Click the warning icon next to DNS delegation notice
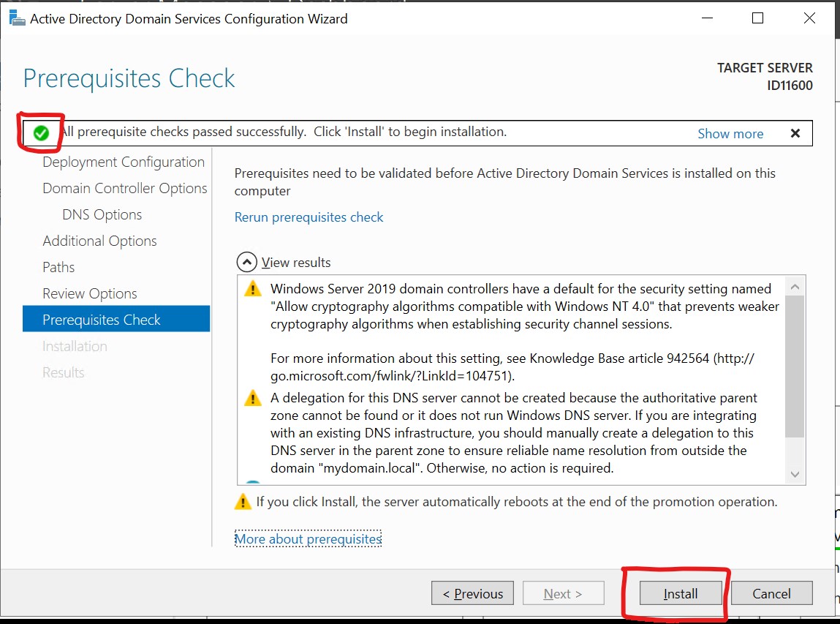This screenshot has width=840, height=624. click(x=252, y=397)
